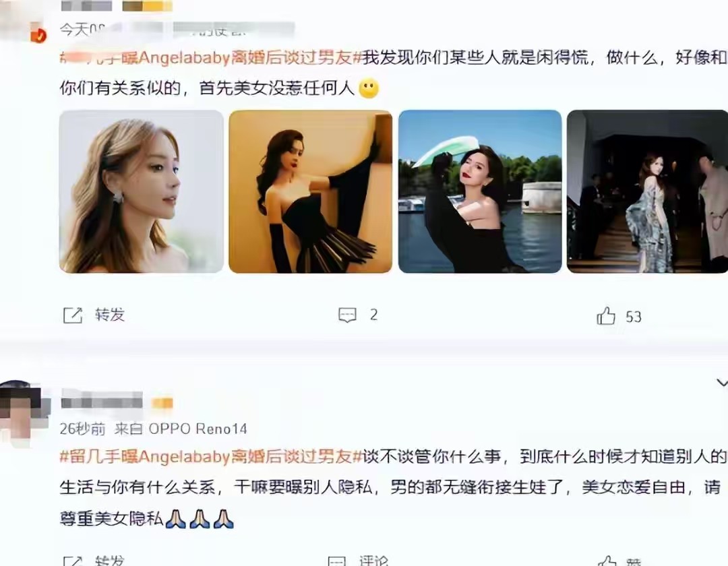Open the riverside black outfit photo
The height and width of the screenshot is (566, 728).
click(x=480, y=191)
